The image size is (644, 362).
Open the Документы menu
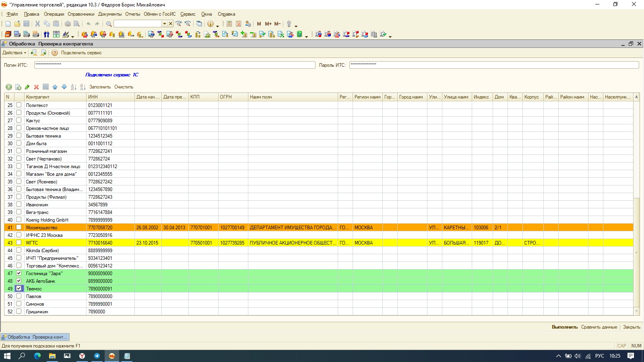coord(110,14)
